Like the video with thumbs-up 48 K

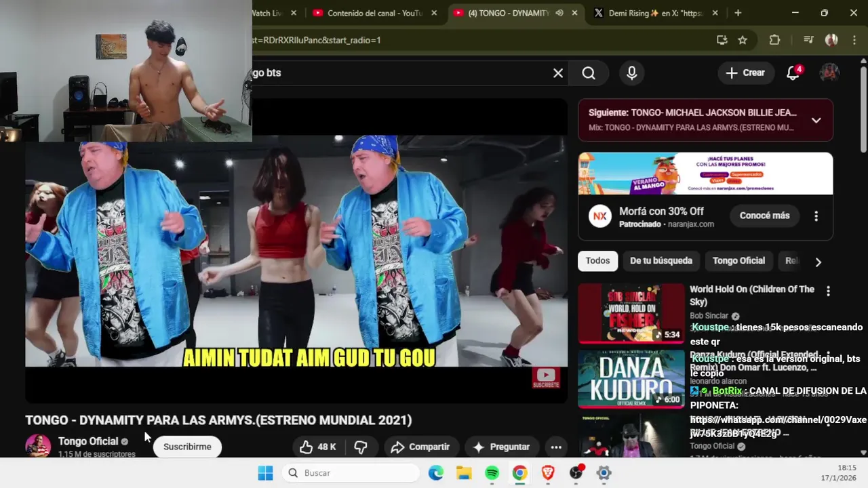(x=317, y=447)
